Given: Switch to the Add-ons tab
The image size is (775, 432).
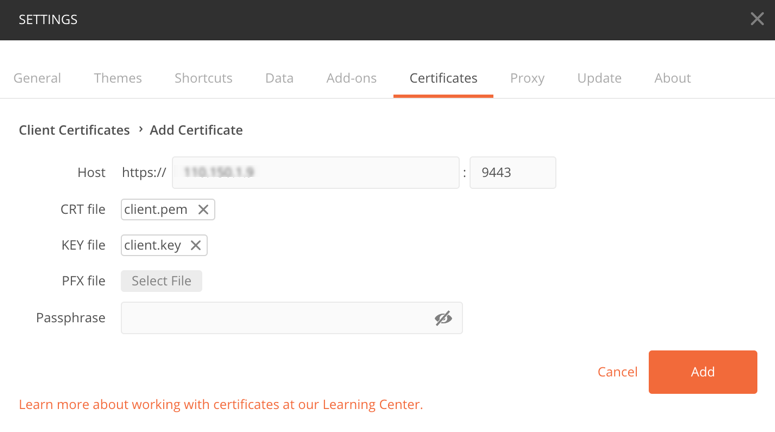Looking at the screenshot, I should [351, 78].
